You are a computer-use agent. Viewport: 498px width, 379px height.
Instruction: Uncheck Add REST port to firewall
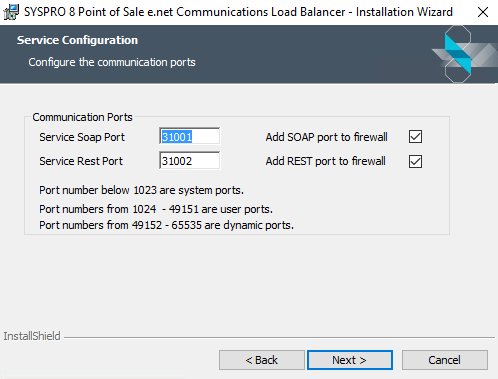415,161
